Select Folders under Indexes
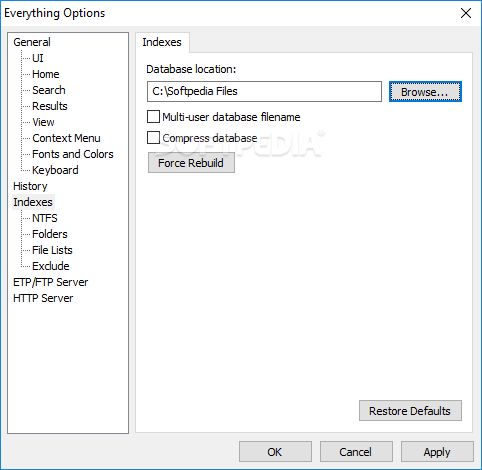 tap(50, 234)
